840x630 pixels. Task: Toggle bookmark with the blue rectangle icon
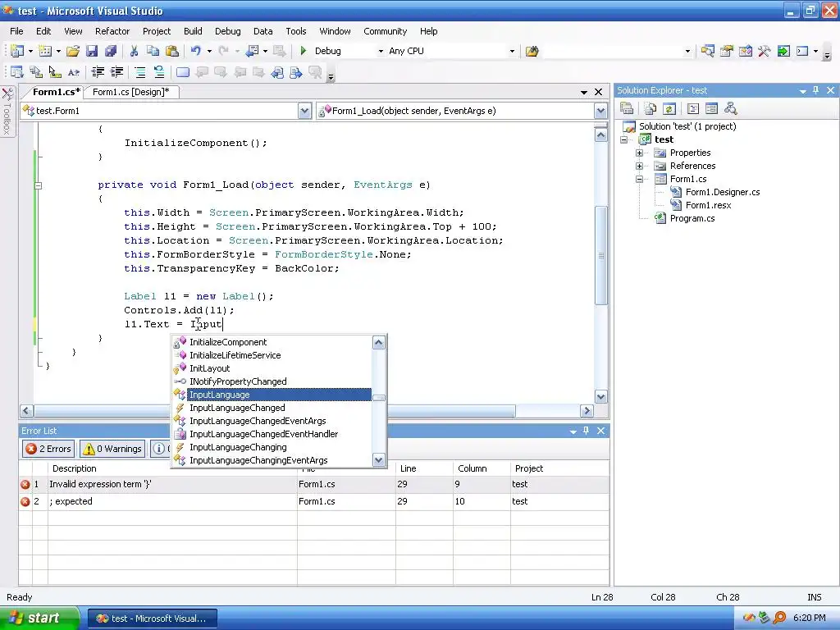pyautogui.click(x=183, y=72)
